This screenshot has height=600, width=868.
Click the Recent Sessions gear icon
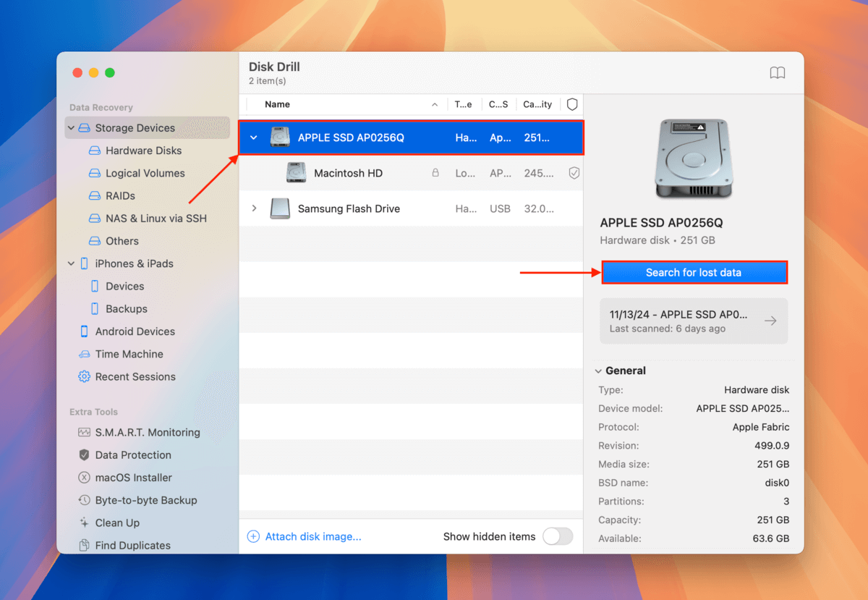(85, 376)
